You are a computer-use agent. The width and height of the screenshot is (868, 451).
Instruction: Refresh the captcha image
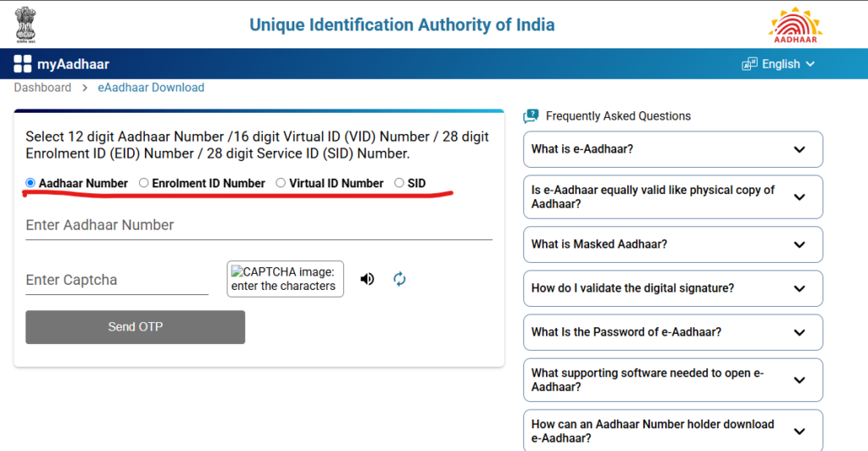(x=399, y=279)
